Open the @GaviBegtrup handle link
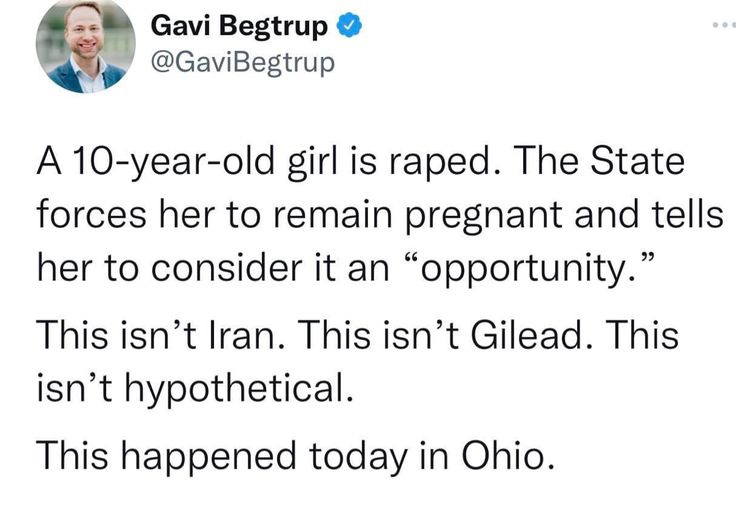This screenshot has height=520, width=736. tap(243, 62)
